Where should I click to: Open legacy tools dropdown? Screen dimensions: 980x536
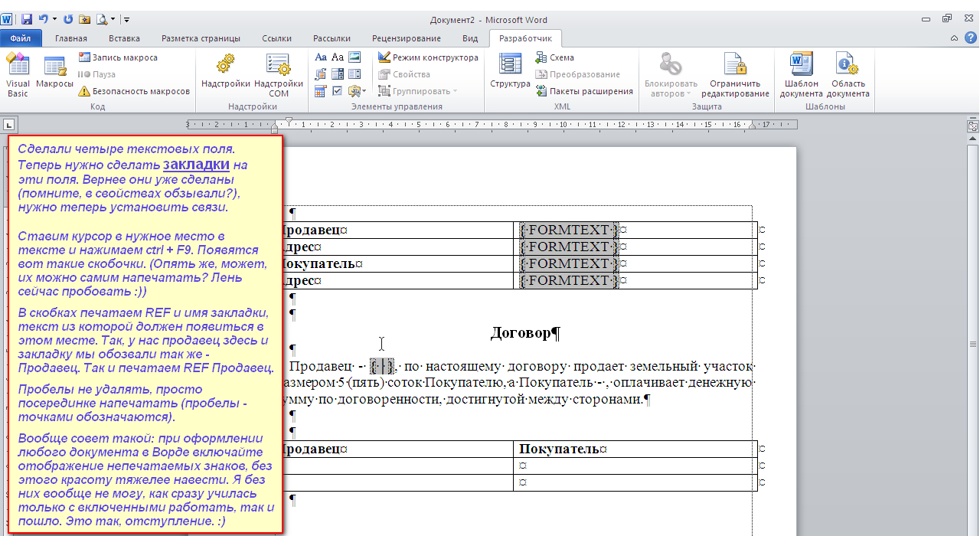point(357,91)
